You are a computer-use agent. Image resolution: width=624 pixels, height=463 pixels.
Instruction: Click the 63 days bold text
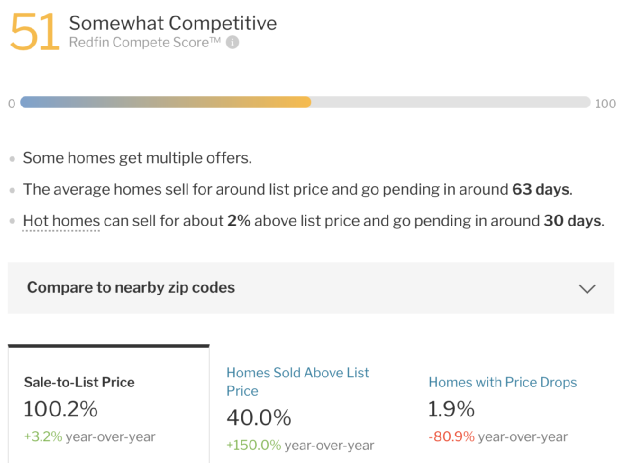541,189
